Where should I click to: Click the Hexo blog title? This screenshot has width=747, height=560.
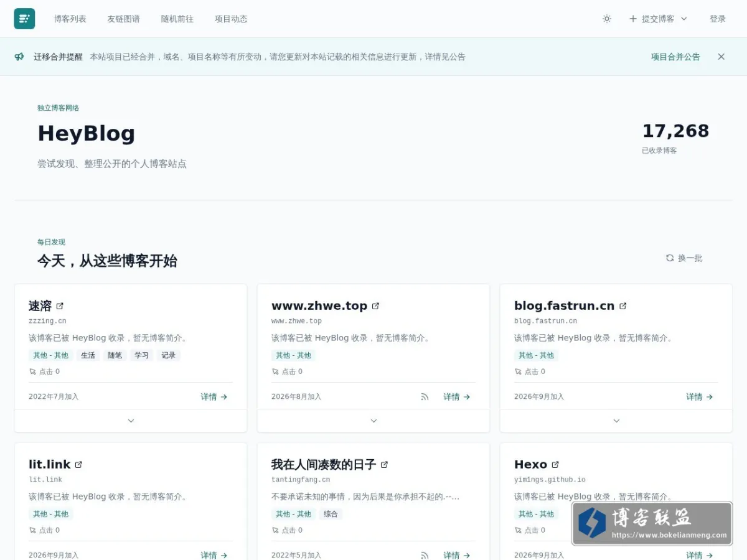coord(530,465)
